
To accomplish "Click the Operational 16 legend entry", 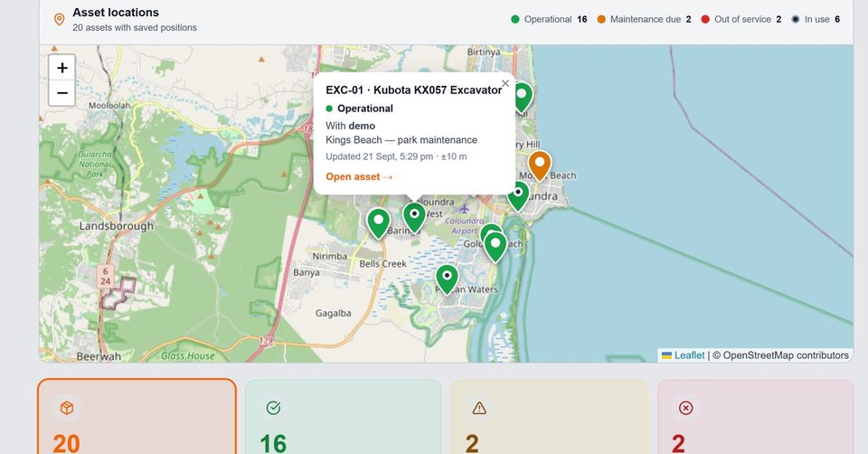I will [x=549, y=19].
